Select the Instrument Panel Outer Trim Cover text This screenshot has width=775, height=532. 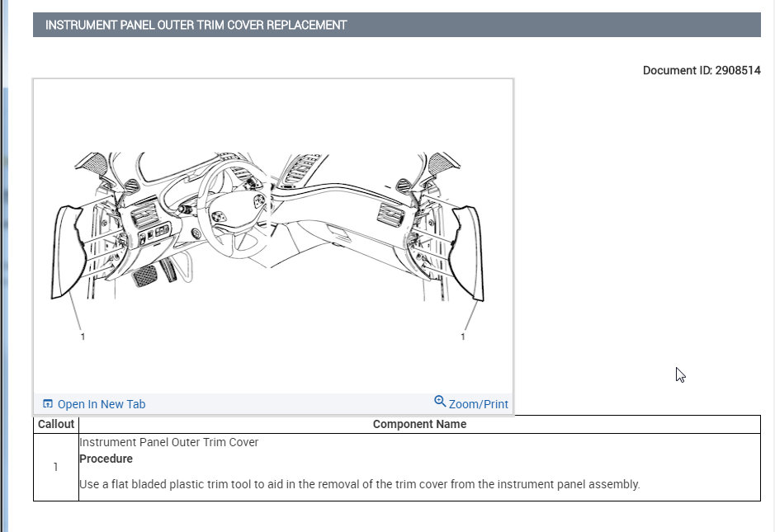tap(170, 442)
